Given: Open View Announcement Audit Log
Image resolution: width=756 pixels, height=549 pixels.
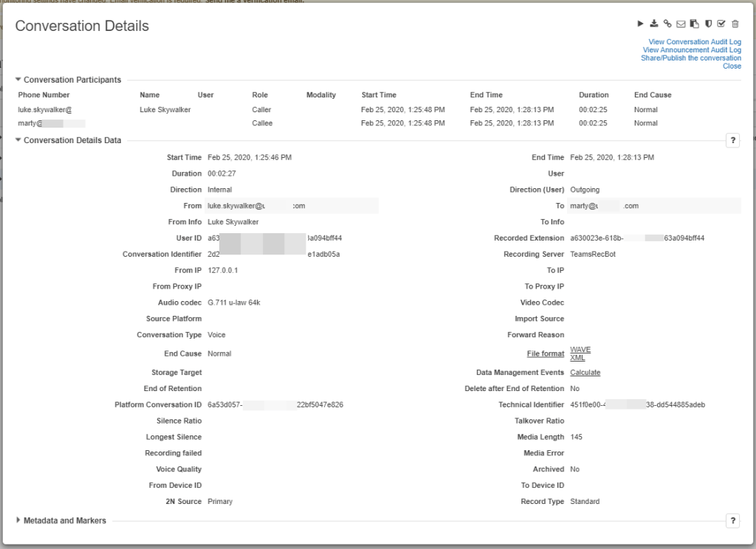Looking at the screenshot, I should [692, 50].
